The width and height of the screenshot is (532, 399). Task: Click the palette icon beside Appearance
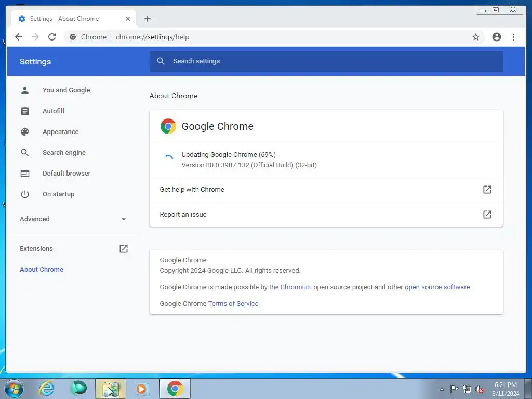(25, 131)
